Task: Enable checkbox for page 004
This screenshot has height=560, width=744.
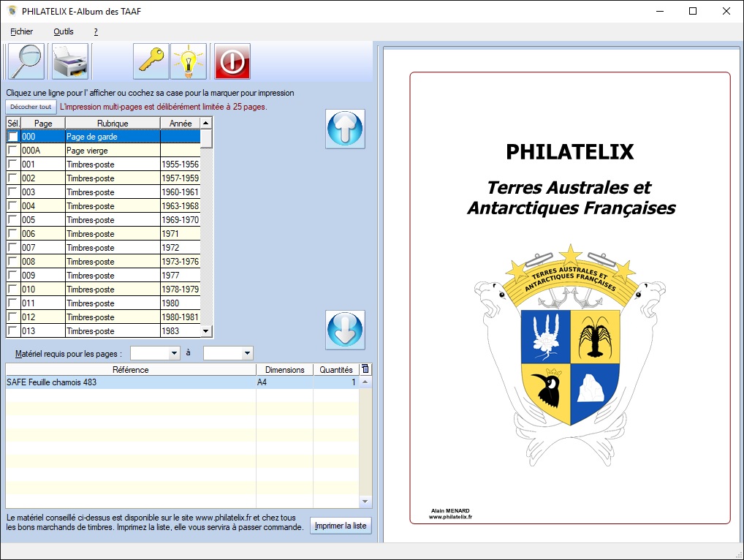Action: (x=13, y=206)
